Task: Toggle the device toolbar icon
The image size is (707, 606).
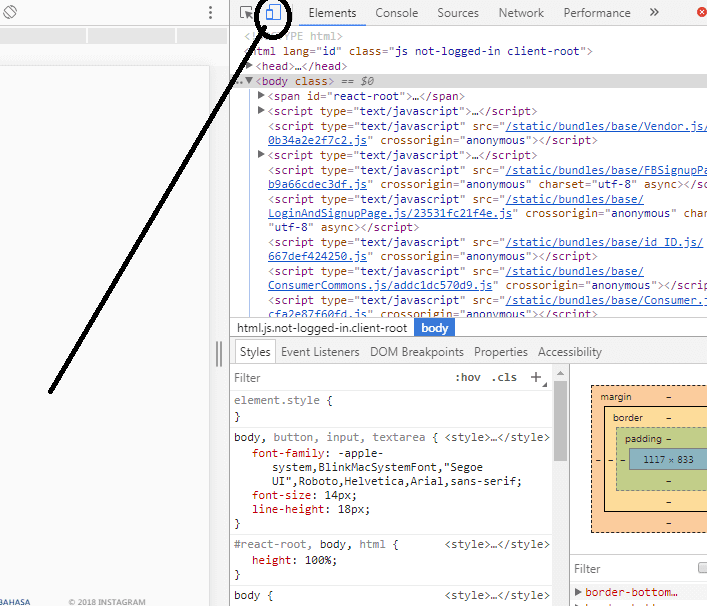Action: click(273, 12)
